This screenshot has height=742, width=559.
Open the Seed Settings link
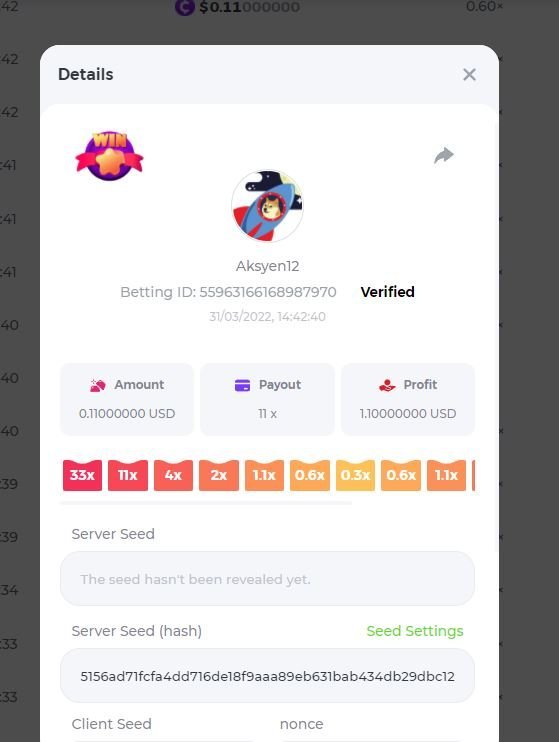click(x=415, y=631)
